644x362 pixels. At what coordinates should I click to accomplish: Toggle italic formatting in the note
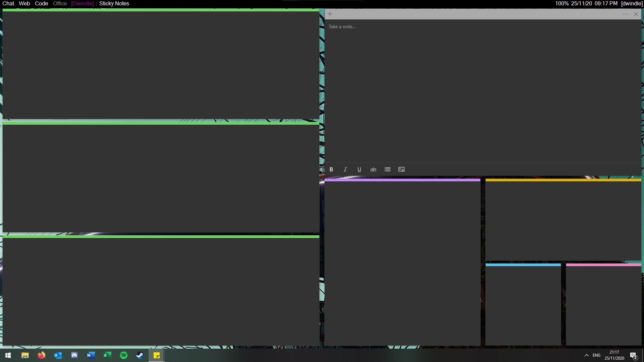click(x=345, y=169)
